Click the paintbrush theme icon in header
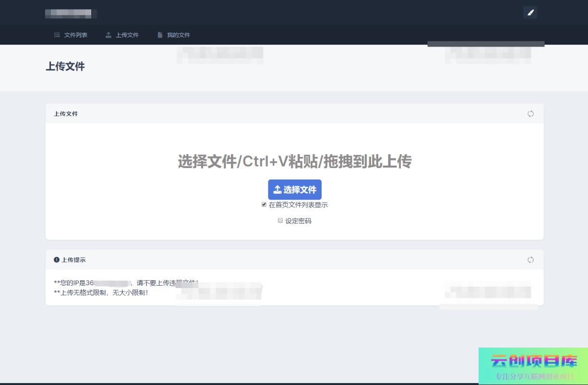The height and width of the screenshot is (385, 588). tap(530, 12)
